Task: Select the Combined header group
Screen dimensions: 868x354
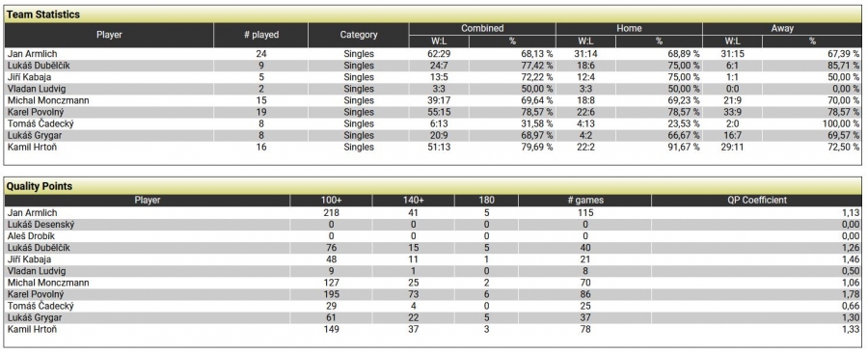Action: [x=482, y=29]
